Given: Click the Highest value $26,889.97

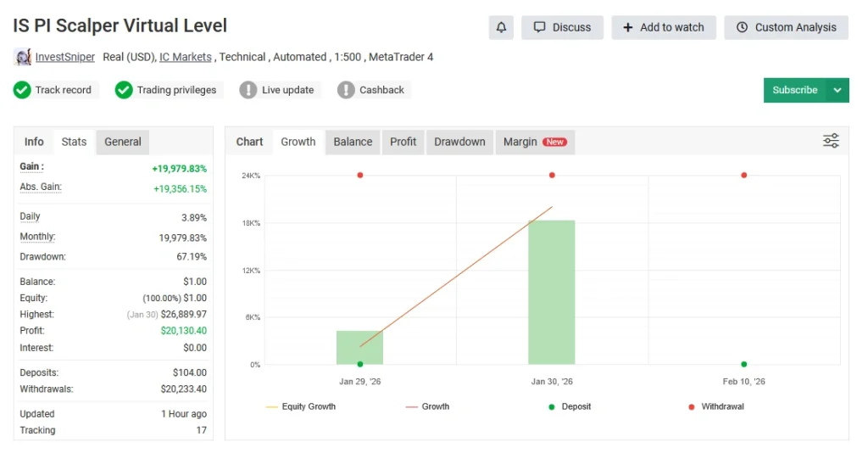Looking at the screenshot, I should tap(184, 314).
